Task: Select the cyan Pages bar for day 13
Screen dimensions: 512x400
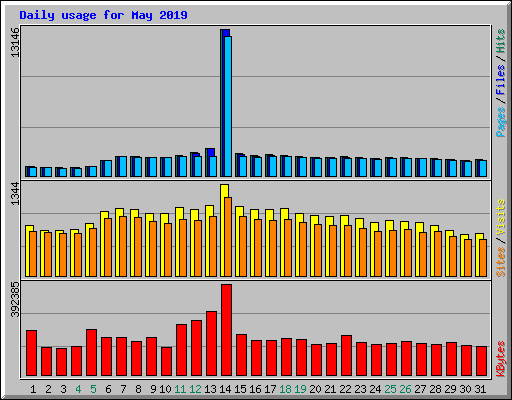Action: 213,166
